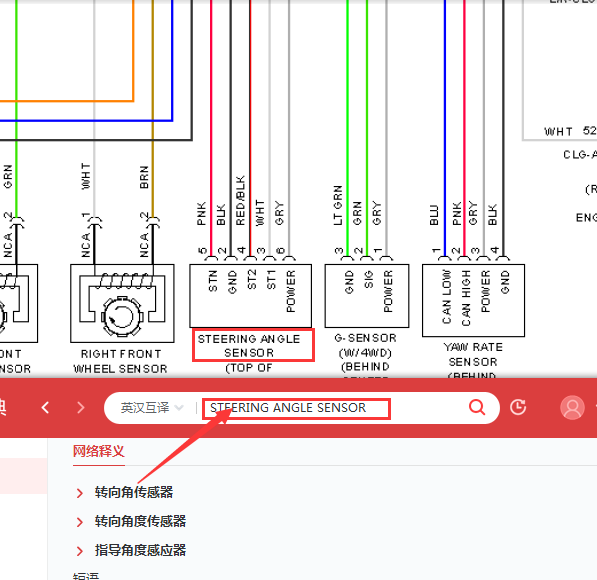Click the LT GRN wire label
This screenshot has height=580, width=597.
tap(338, 206)
